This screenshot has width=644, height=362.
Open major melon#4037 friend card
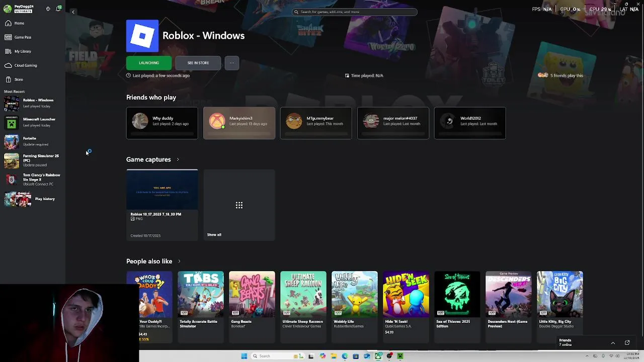(393, 123)
